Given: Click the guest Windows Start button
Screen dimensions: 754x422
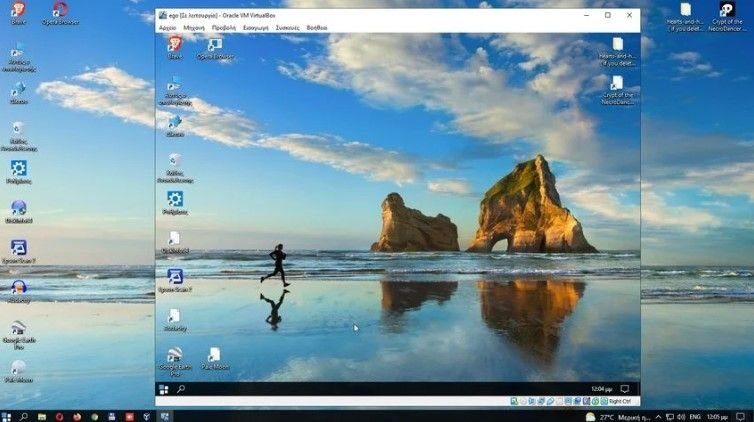Looking at the screenshot, I should pos(164,389).
